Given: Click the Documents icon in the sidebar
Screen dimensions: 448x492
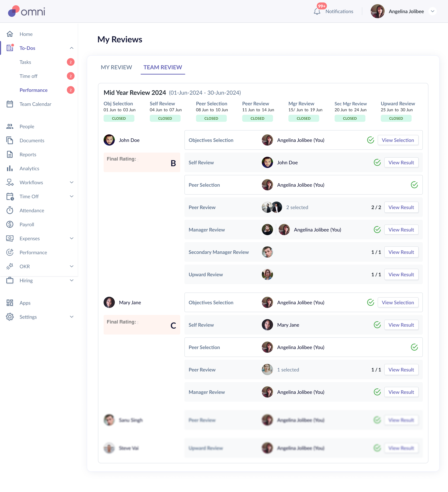Looking at the screenshot, I should (x=10, y=140).
